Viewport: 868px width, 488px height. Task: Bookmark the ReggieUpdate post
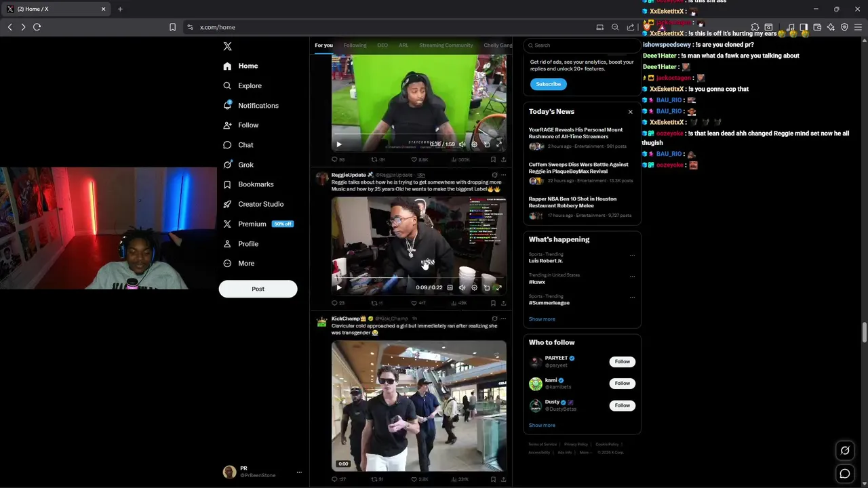[493, 303]
